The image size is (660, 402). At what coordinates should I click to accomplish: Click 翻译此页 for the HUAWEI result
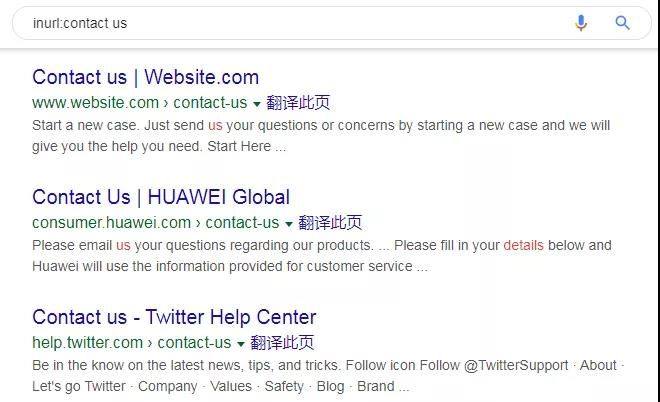(x=330, y=223)
